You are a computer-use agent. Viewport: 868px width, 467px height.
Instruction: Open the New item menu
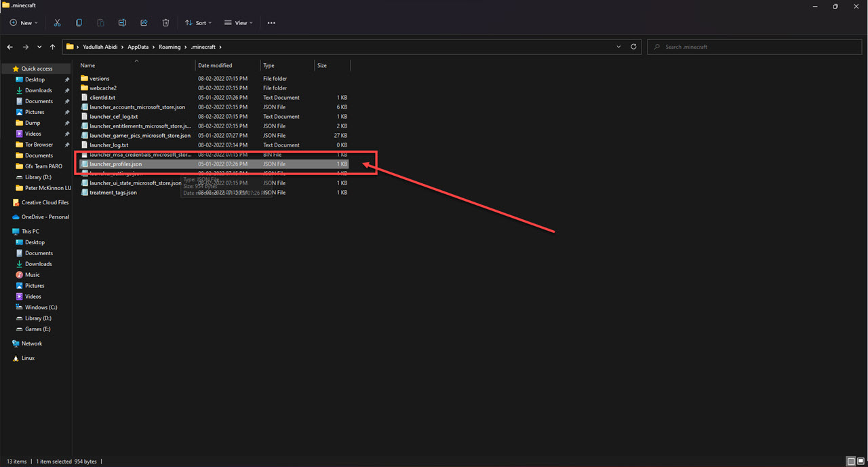[x=24, y=22]
